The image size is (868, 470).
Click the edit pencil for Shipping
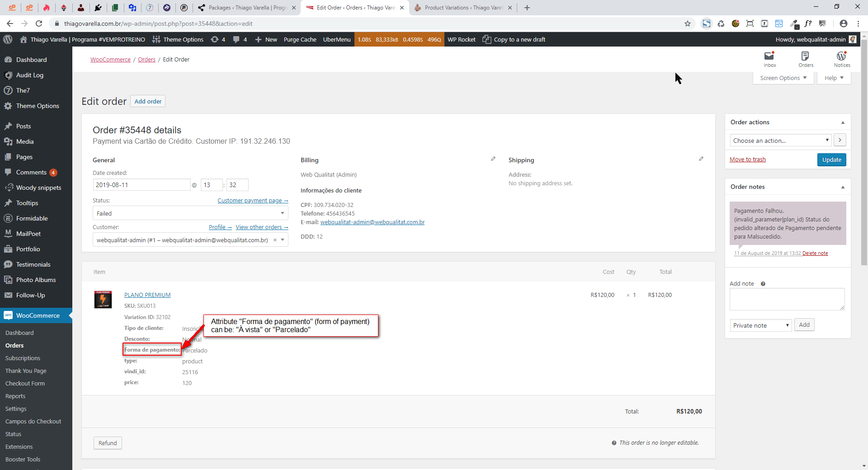[701, 159]
